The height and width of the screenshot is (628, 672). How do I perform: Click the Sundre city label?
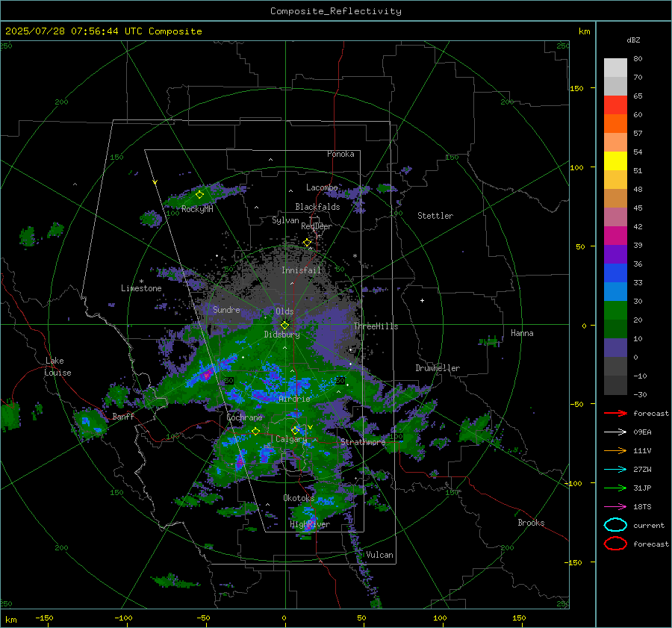pos(226,309)
